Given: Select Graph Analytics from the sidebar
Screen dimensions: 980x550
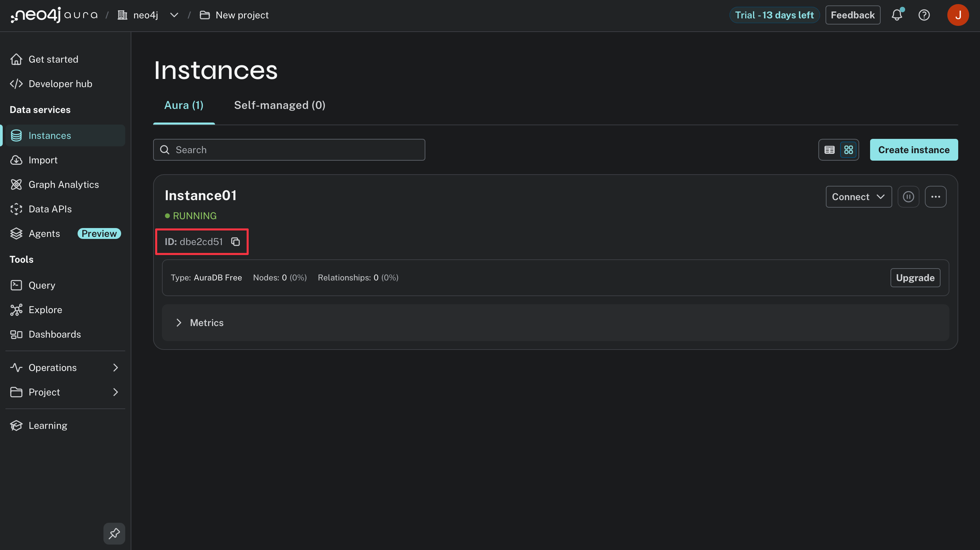Looking at the screenshot, I should click(63, 184).
